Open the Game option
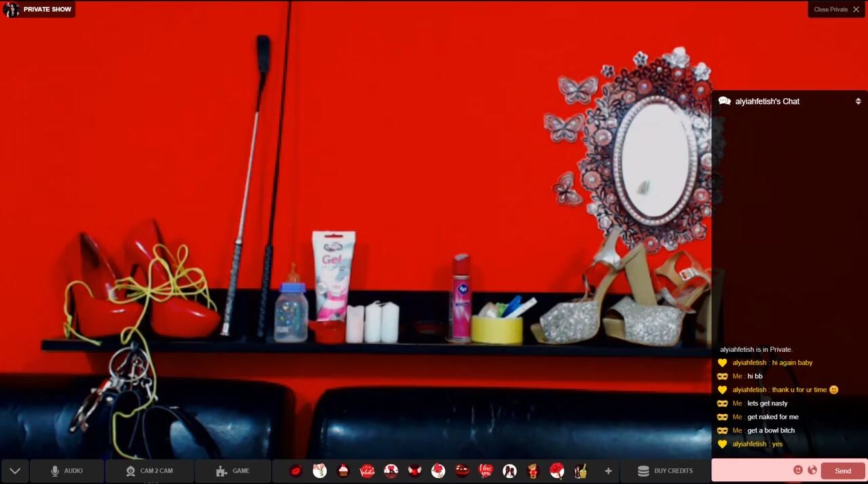This screenshot has height=484, width=868. pyautogui.click(x=233, y=471)
